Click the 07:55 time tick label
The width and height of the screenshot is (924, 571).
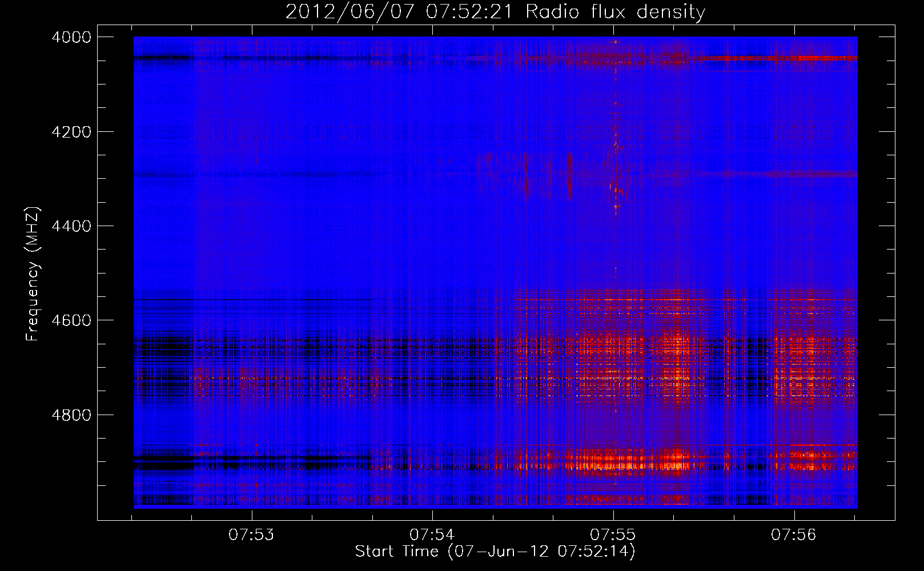tap(613, 535)
